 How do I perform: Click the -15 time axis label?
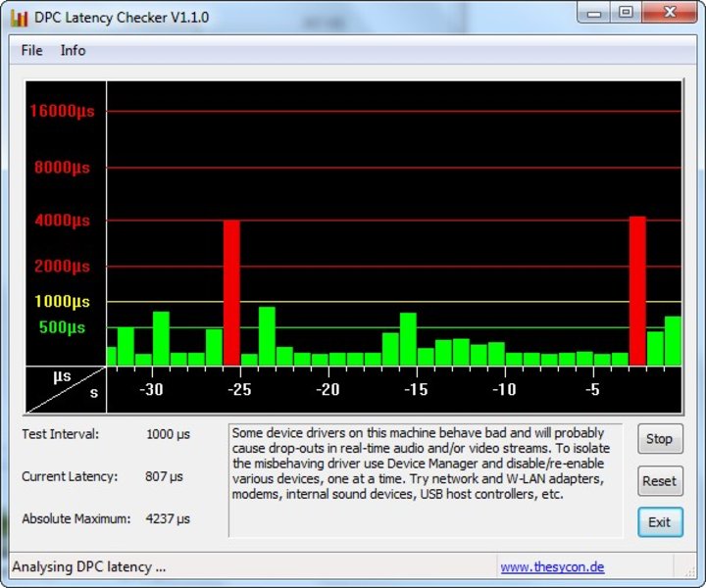point(416,390)
